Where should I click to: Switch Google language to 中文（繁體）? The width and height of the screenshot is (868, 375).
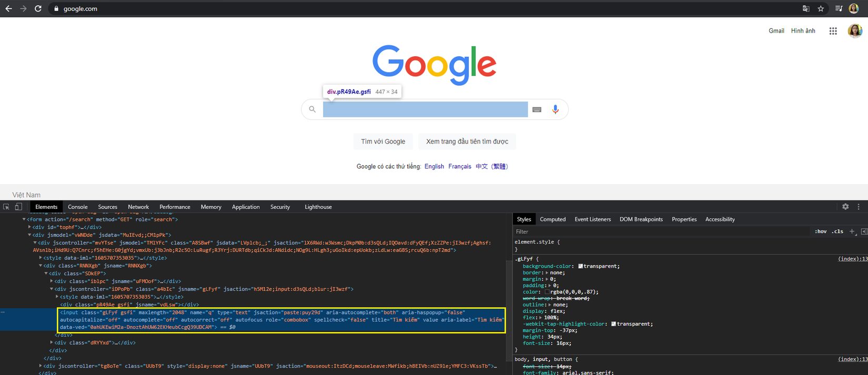tap(492, 166)
